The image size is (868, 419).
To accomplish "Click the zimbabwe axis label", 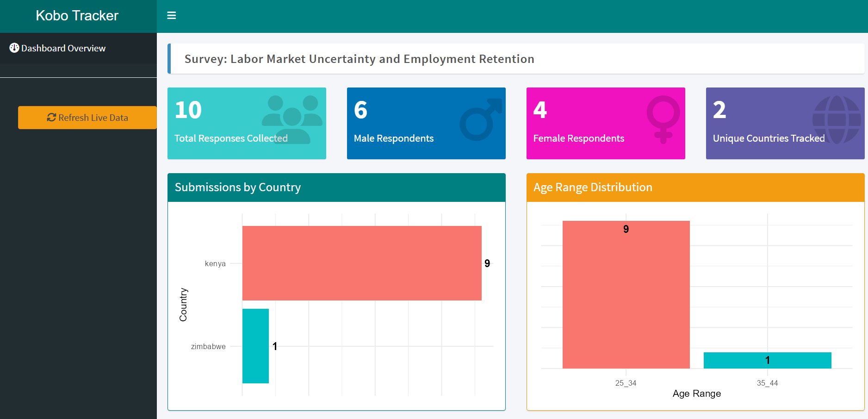I will pos(208,346).
